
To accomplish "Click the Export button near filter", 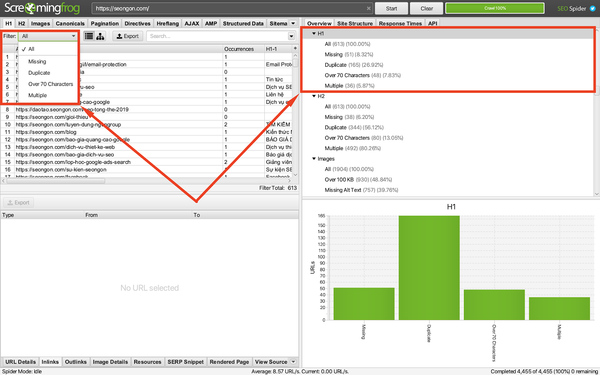I will pyautogui.click(x=127, y=36).
